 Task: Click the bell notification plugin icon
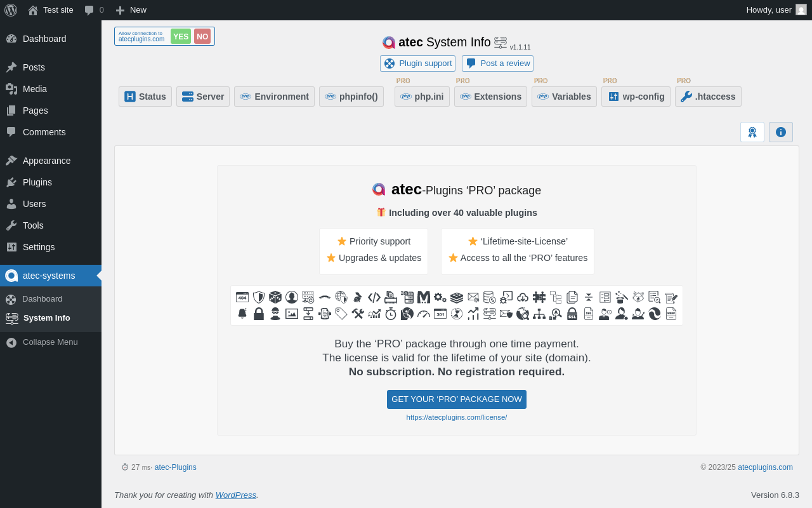click(x=242, y=314)
